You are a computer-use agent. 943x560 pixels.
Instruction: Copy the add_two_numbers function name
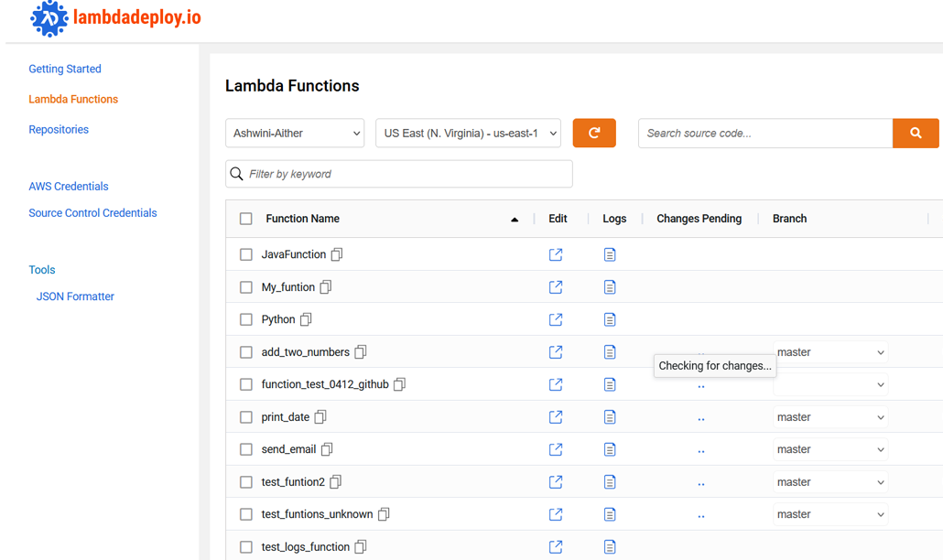click(x=361, y=352)
